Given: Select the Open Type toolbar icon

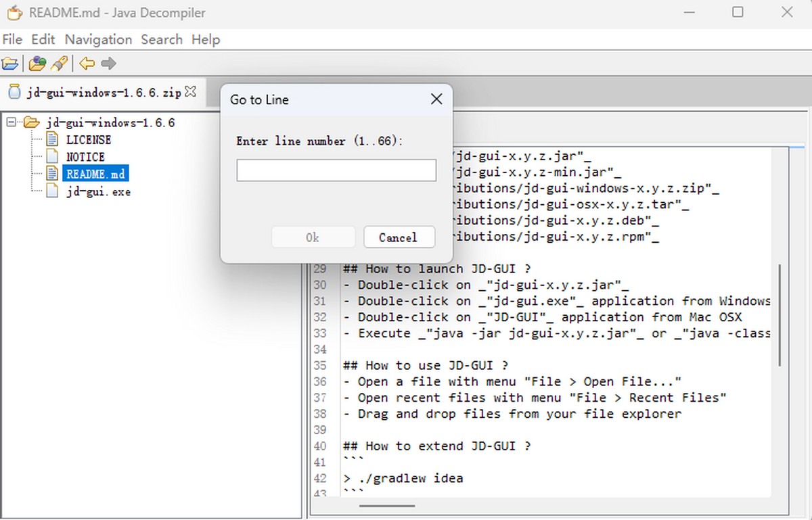Looking at the screenshot, I should [39, 62].
